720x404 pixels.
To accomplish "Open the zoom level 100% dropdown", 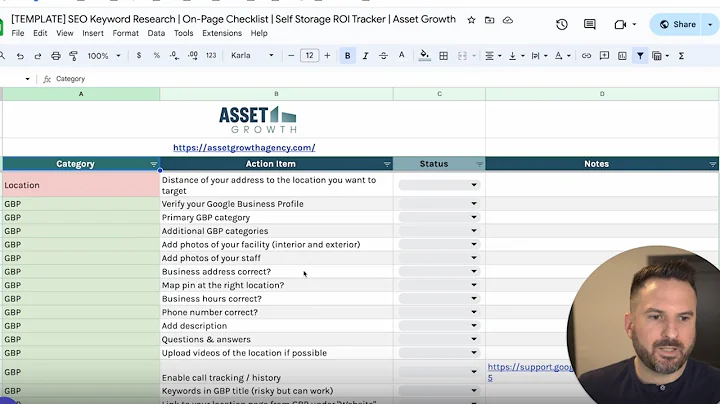I will [x=104, y=56].
